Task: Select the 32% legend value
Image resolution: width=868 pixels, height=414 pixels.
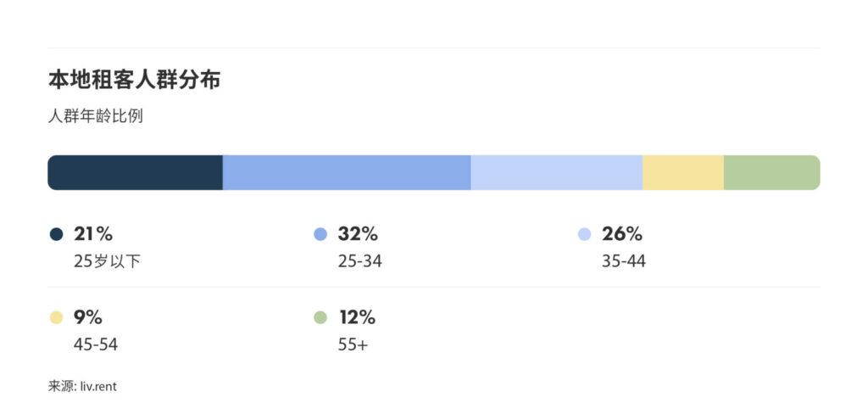Action: (357, 234)
